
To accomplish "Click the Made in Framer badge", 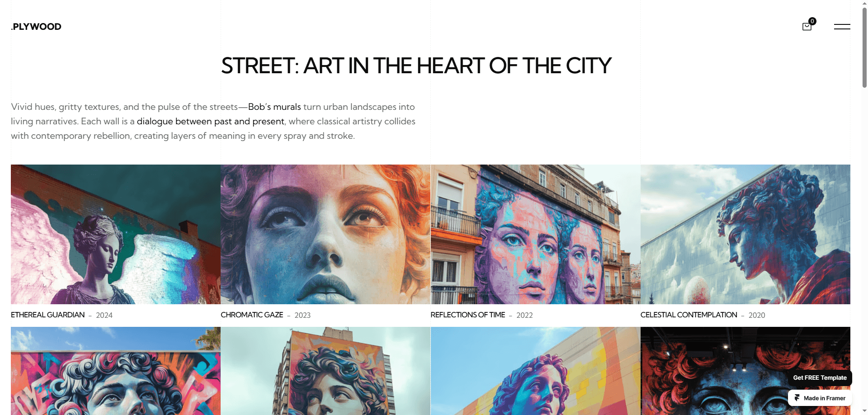I will point(820,398).
